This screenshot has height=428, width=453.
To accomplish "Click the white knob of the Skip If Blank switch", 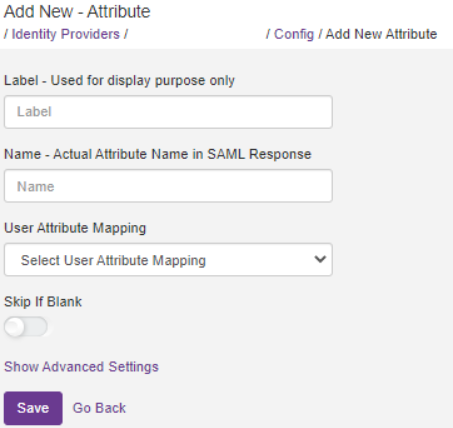I will [14, 327].
